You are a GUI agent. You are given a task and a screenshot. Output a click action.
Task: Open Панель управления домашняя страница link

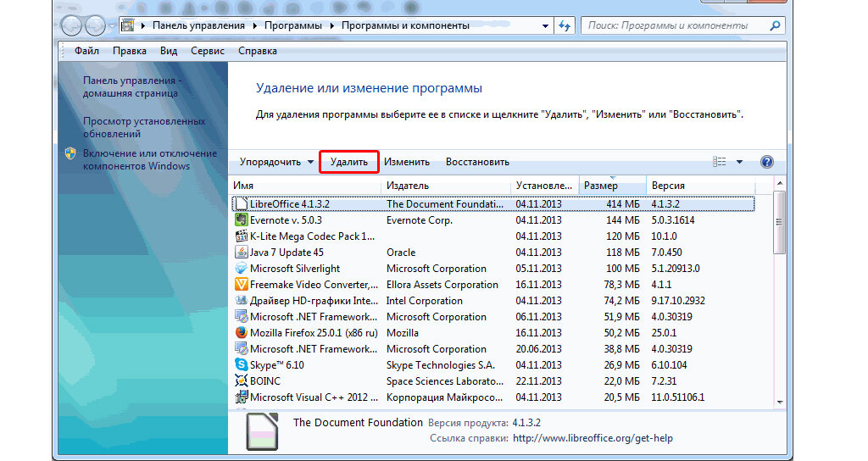click(132, 87)
